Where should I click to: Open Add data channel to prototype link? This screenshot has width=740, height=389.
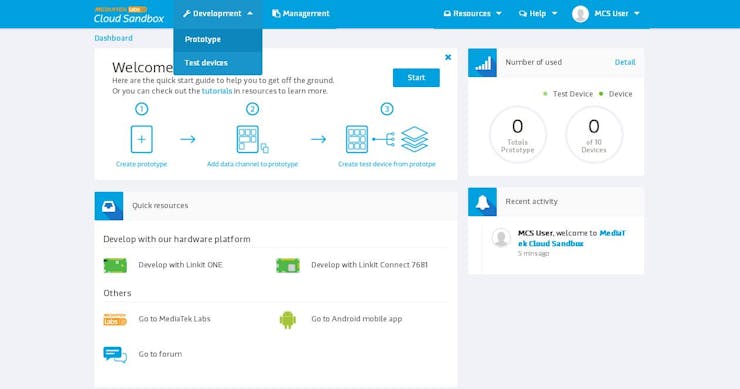[x=252, y=164]
